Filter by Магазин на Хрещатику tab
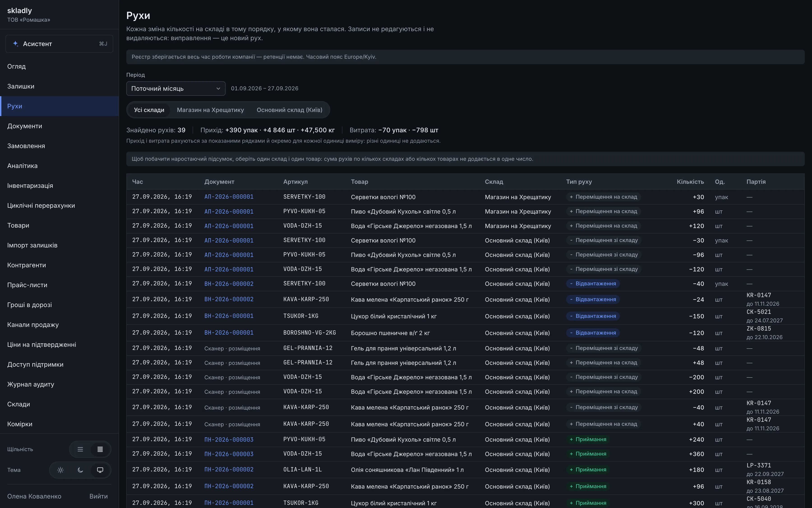The height and width of the screenshot is (508, 812). click(210, 110)
